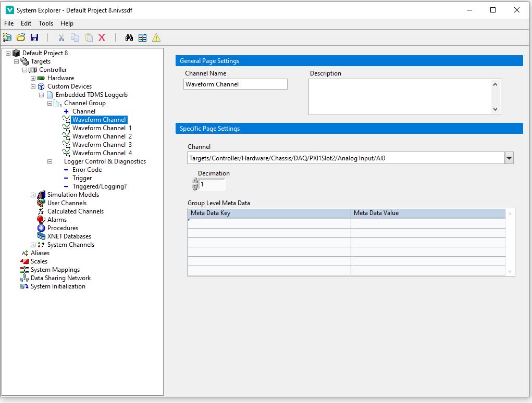Select Waveform Channel 3 in the tree

[x=102, y=145]
